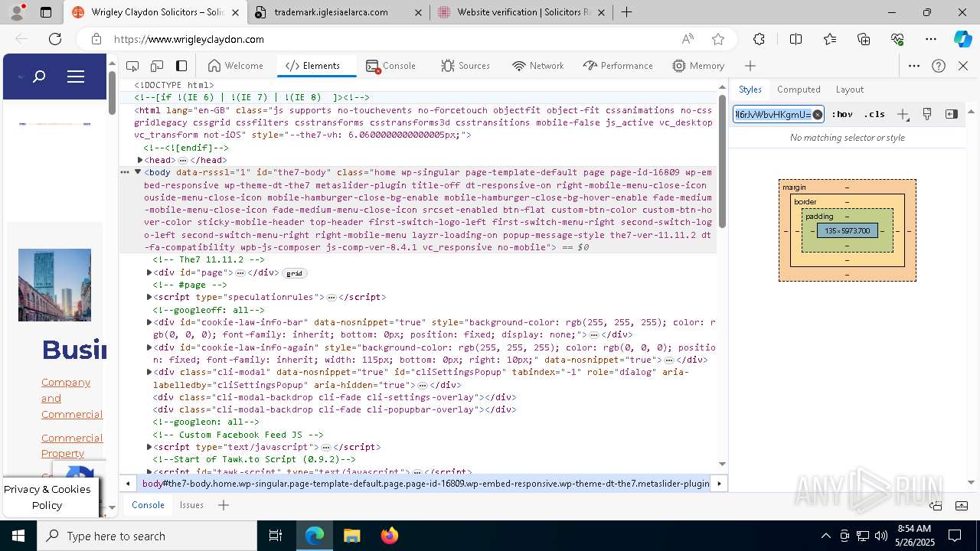Viewport: 980px width, 551px height.
Task: Open the website hamburger menu
Action: (75, 77)
